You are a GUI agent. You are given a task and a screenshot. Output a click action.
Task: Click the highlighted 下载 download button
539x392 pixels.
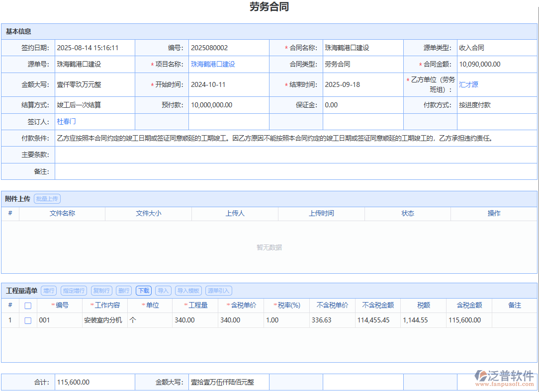coord(143,291)
